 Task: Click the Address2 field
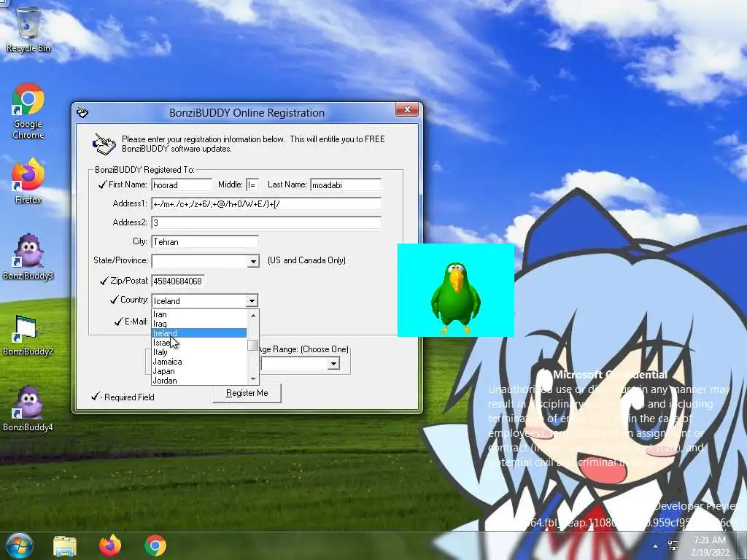266,223
